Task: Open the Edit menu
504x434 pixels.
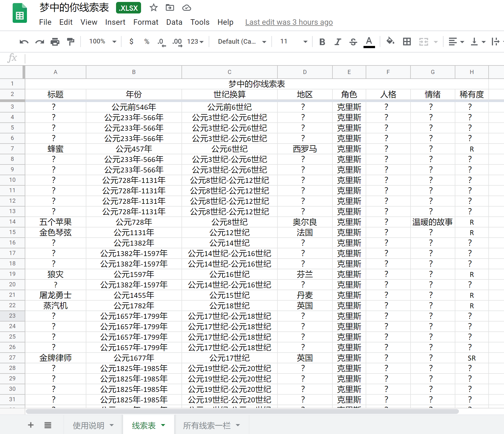Action: click(66, 22)
